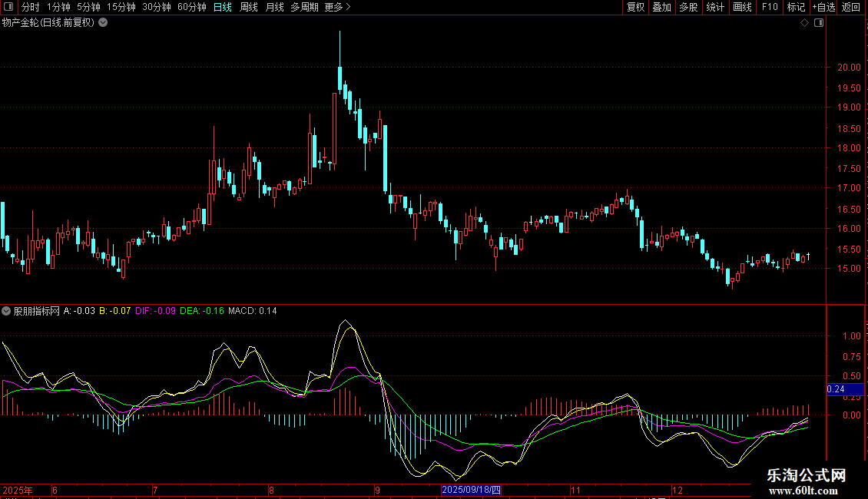This screenshot has width=868, height=499.
Task: Open the 多周期 multi-period tab
Action: click(303, 8)
